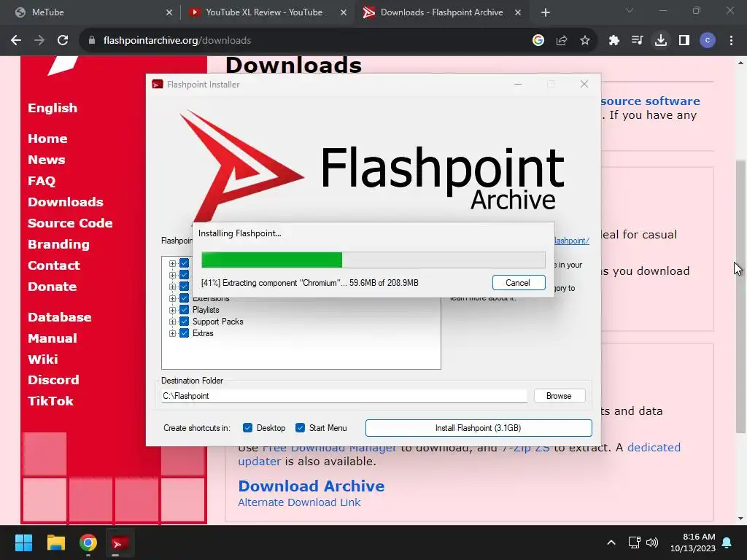Click Flashpoint Installer taskbar icon
The height and width of the screenshot is (560, 747).
coord(120,542)
